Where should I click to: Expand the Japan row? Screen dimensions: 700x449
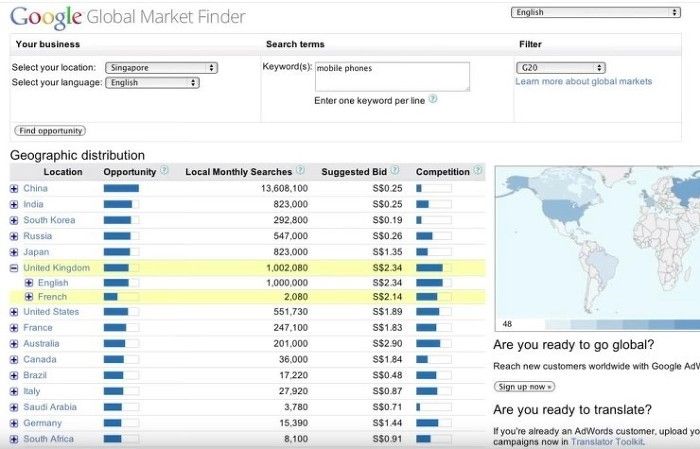coord(14,252)
